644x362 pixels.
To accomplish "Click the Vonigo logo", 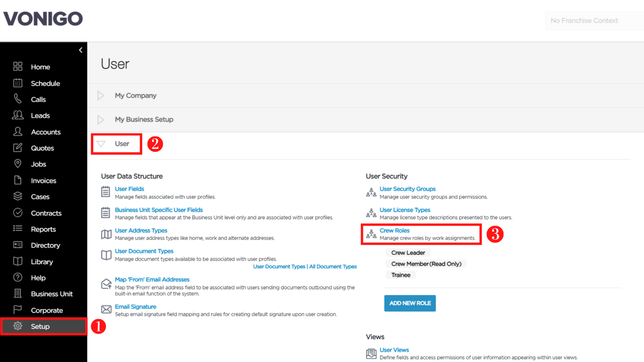I will pos(43,19).
